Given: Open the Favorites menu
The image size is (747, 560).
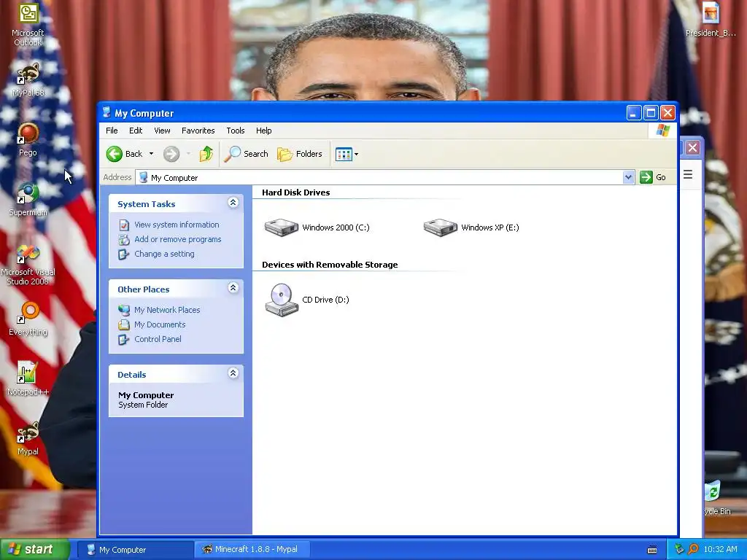Looking at the screenshot, I should (198, 131).
